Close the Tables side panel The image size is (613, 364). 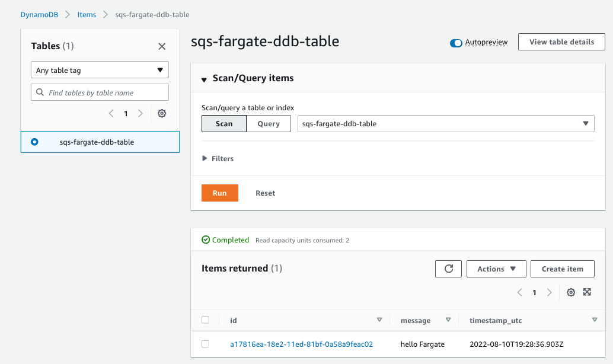tap(162, 46)
